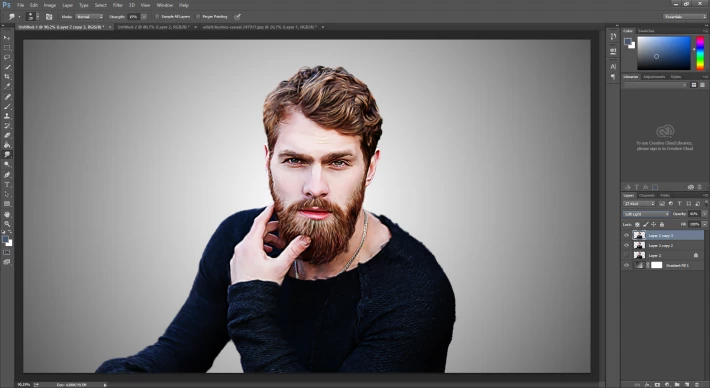
Task: Hide Layer 2 copy 3 visibility eye
Action: tap(627, 235)
